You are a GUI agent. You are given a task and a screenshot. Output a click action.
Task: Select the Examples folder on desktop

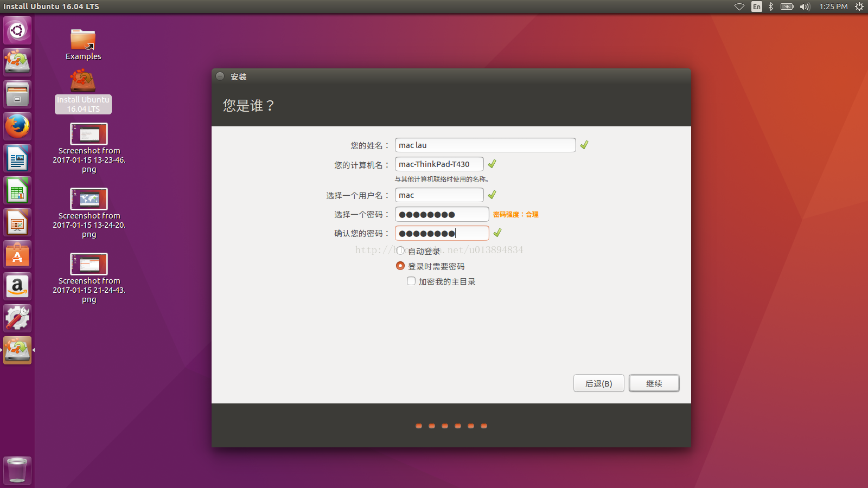click(x=83, y=44)
